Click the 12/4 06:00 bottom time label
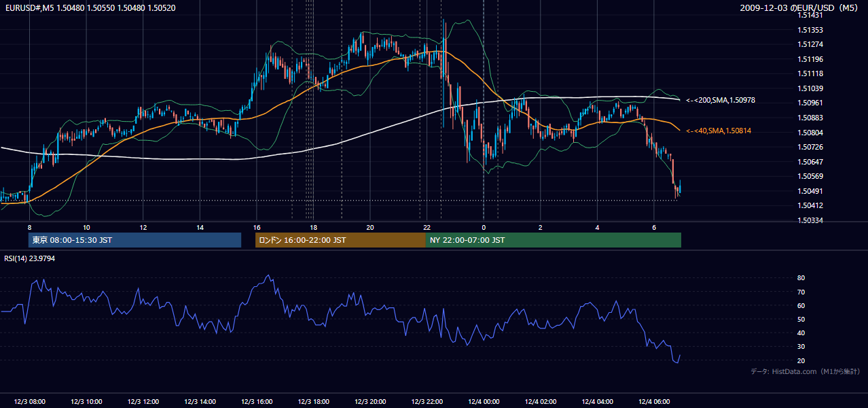This screenshot has height=408, width=868. pyautogui.click(x=654, y=401)
